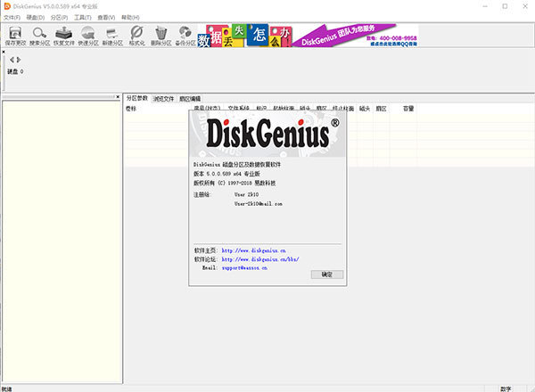Screen dimensions: 535x392
Task: Open the software homepage link www.diskgenius.cn
Action: pyautogui.click(x=253, y=250)
